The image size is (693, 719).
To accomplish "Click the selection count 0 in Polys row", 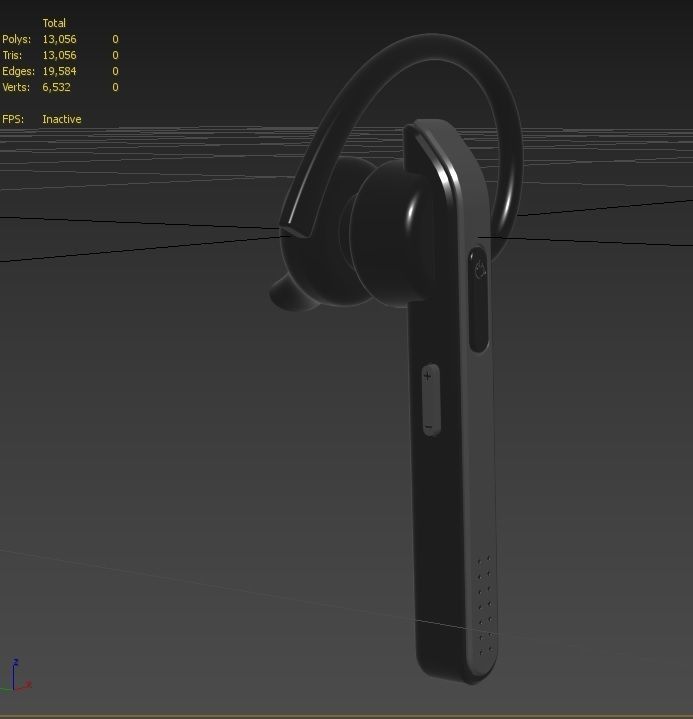I will tap(116, 39).
